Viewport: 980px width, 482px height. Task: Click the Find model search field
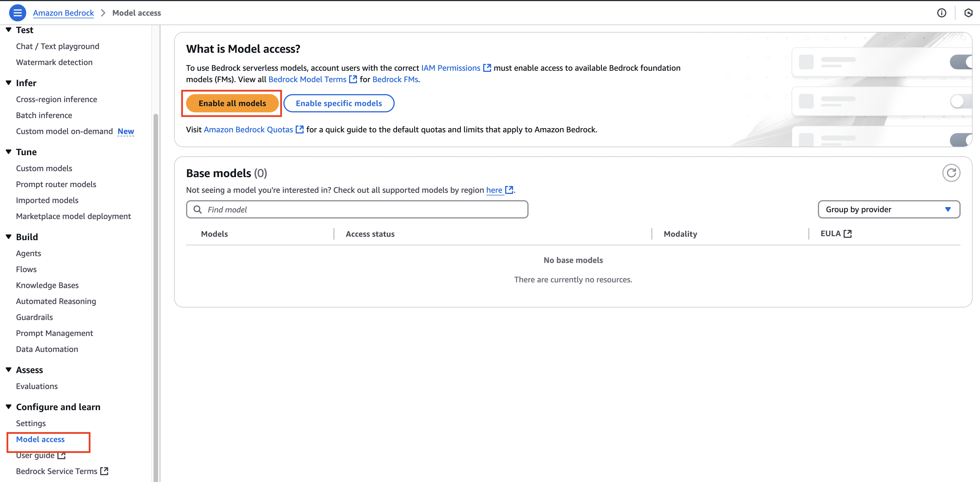point(361,209)
